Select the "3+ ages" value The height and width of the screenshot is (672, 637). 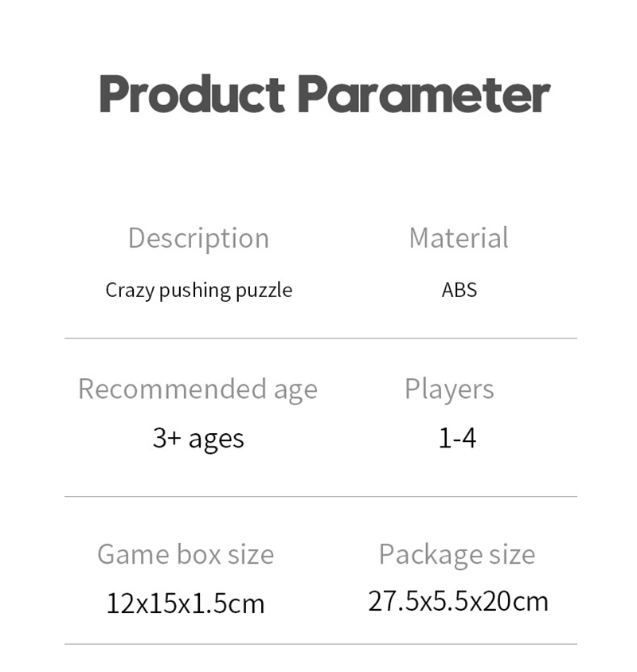click(198, 439)
